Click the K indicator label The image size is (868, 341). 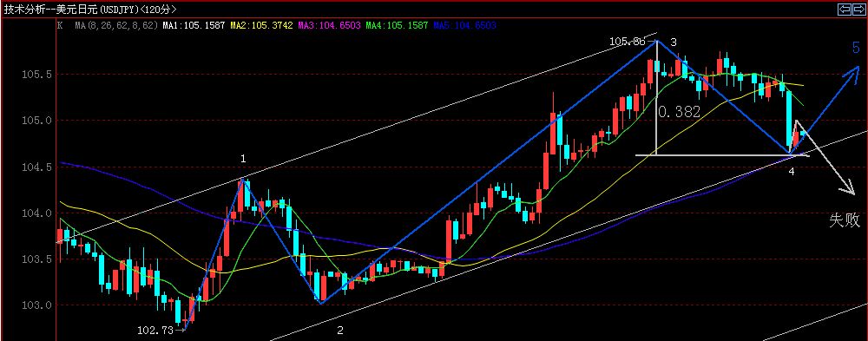pos(61,25)
